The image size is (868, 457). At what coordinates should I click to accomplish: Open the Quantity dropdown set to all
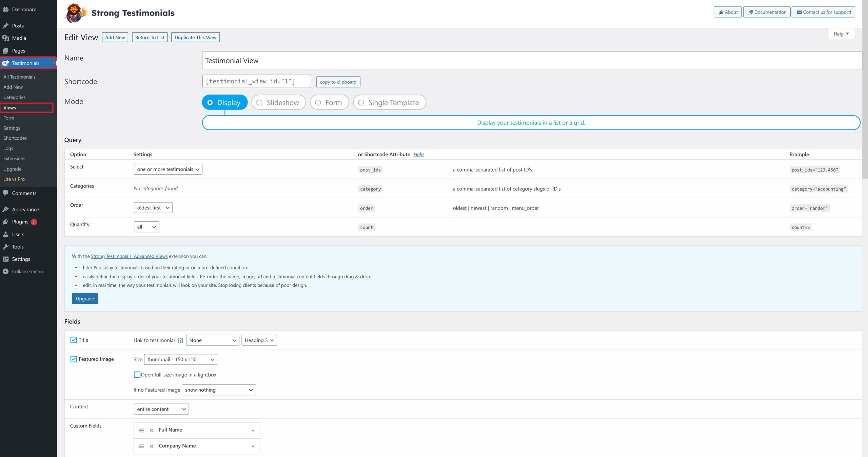146,227
